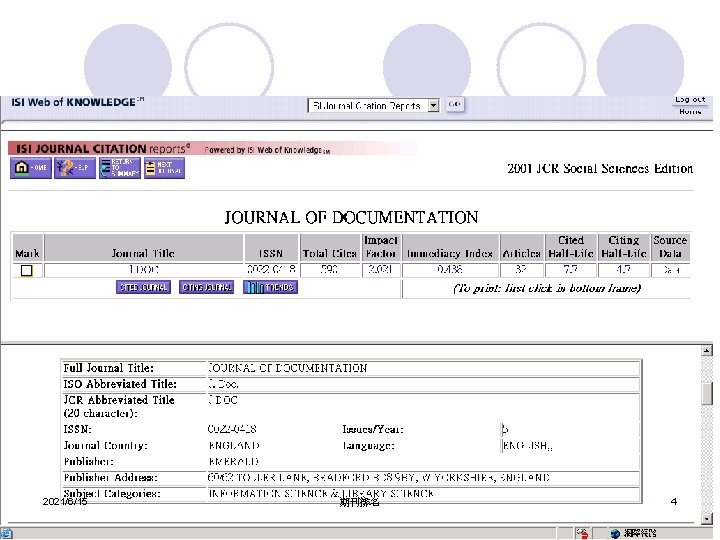Click the ISSN value in the table row
The height and width of the screenshot is (540, 720).
click(271, 270)
